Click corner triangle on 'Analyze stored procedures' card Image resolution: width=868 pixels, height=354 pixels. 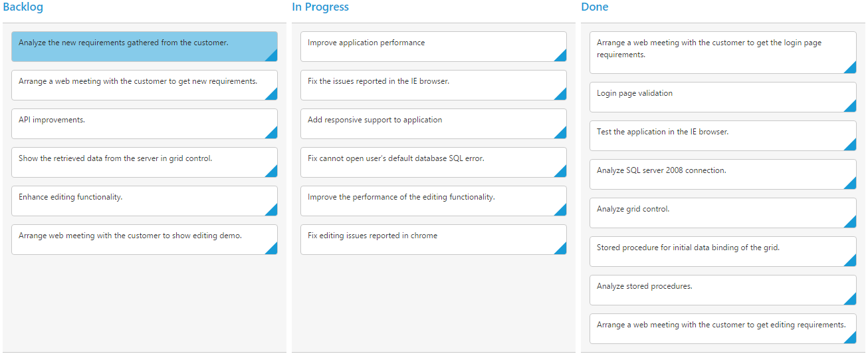click(852, 301)
